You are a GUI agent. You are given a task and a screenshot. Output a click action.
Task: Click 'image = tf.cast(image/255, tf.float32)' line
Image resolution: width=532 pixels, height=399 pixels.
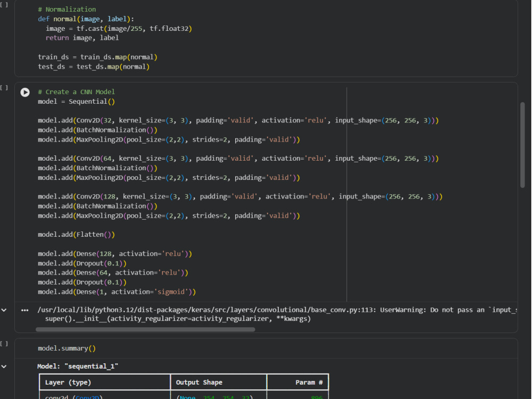coord(119,29)
